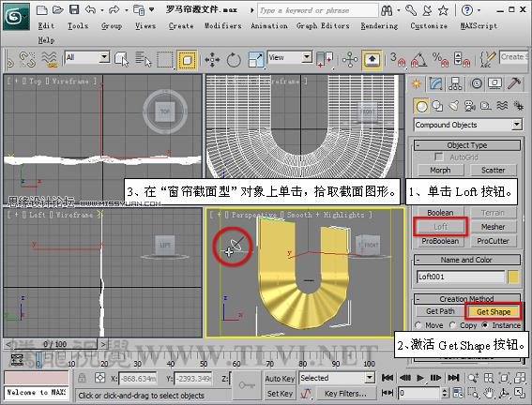The width and height of the screenshot is (532, 405).
Task: Open the Modifiers menu
Action: [222, 25]
